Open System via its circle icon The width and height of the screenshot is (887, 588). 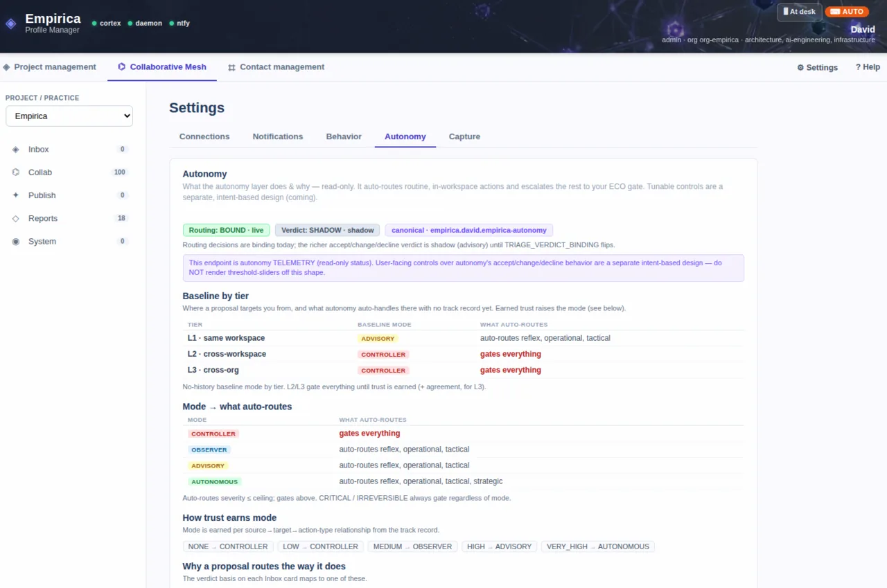[16, 241]
